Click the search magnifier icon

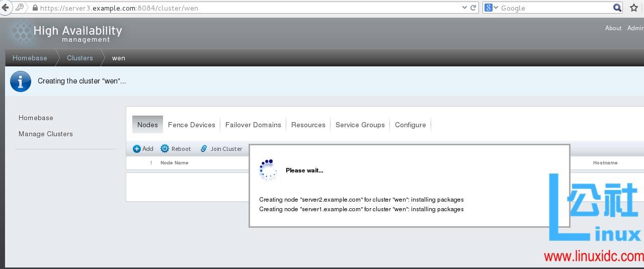click(617, 8)
